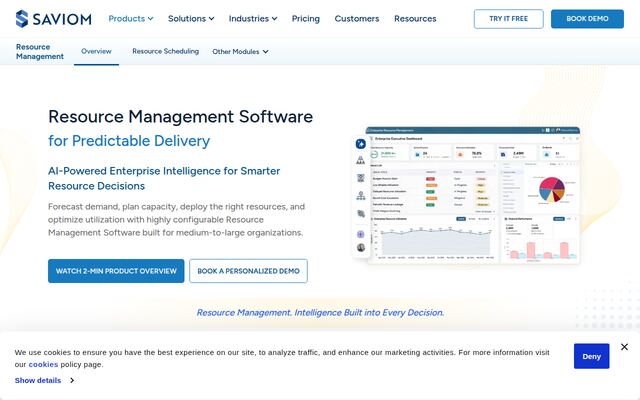Click BOOK A PERSONALIZED DEMO button

248,271
